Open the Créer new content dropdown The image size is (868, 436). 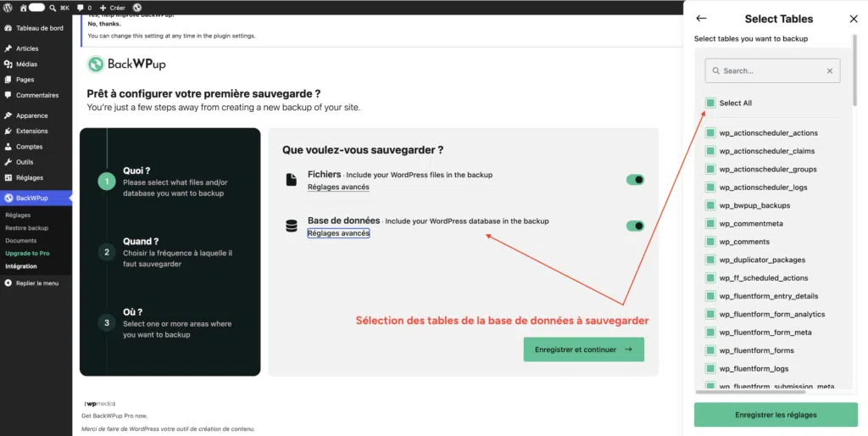click(x=113, y=8)
